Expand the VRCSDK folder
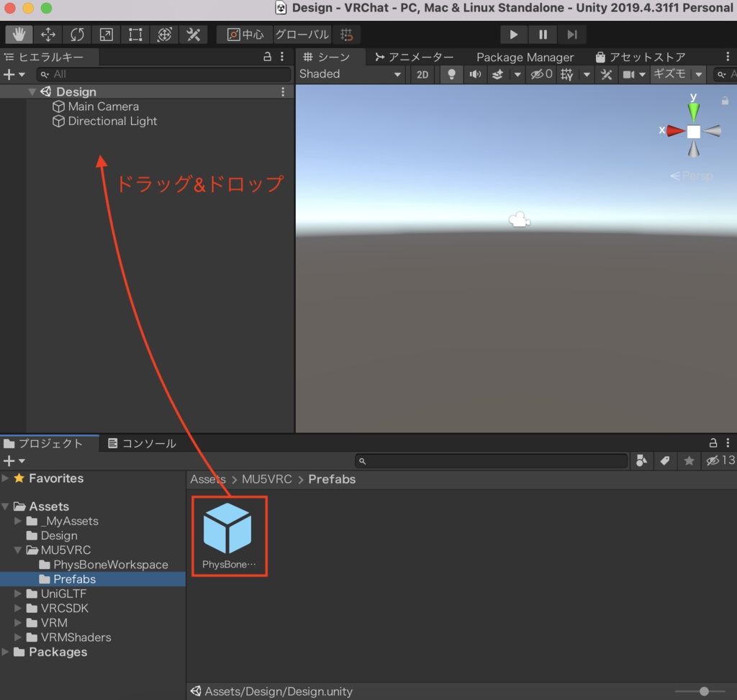The height and width of the screenshot is (700, 737). tap(17, 608)
